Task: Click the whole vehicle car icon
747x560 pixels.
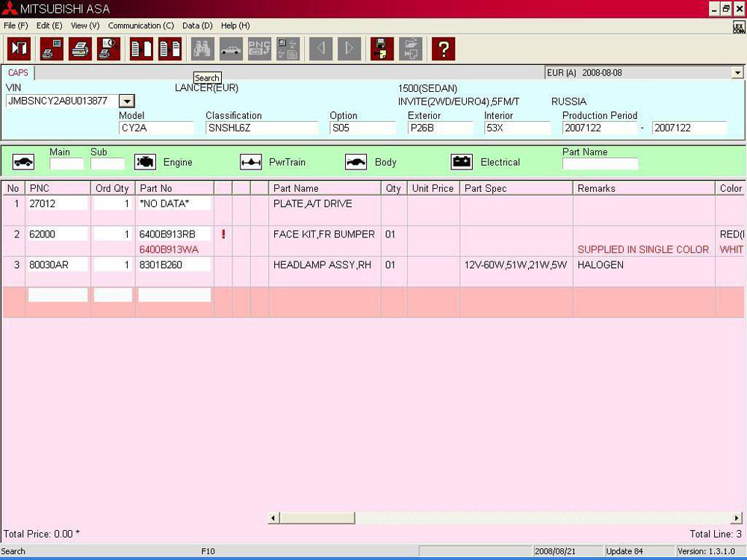Action: coord(24,162)
